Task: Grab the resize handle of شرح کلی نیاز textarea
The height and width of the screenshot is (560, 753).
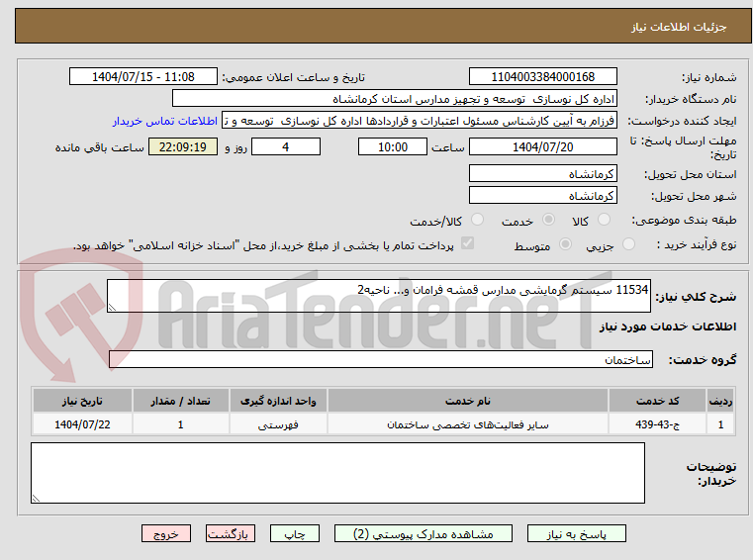Action: [112, 308]
